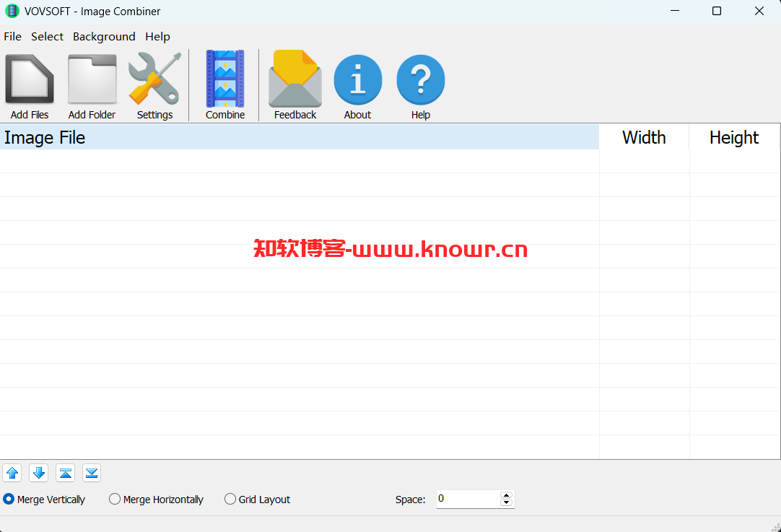Click into the Space input field
This screenshot has height=532, width=781.
(468, 499)
